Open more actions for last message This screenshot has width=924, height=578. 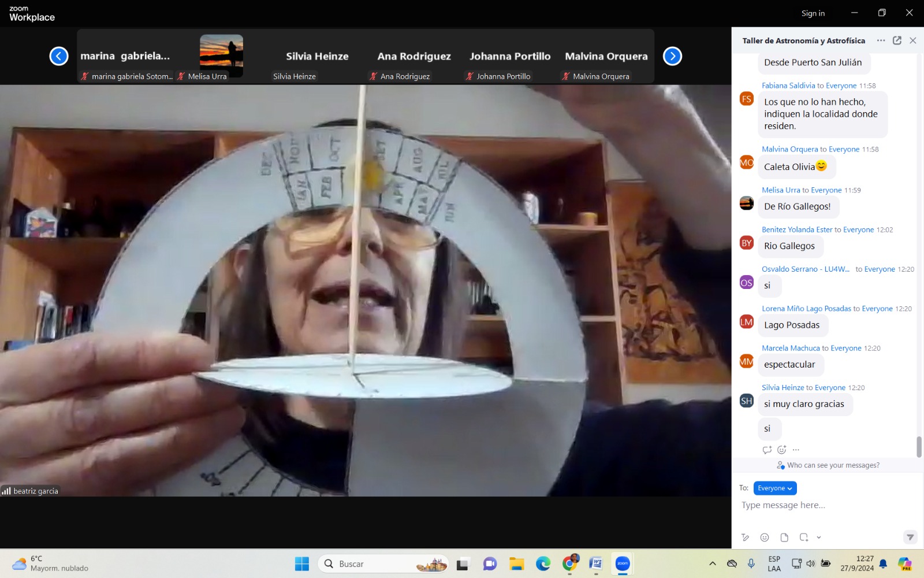click(796, 450)
